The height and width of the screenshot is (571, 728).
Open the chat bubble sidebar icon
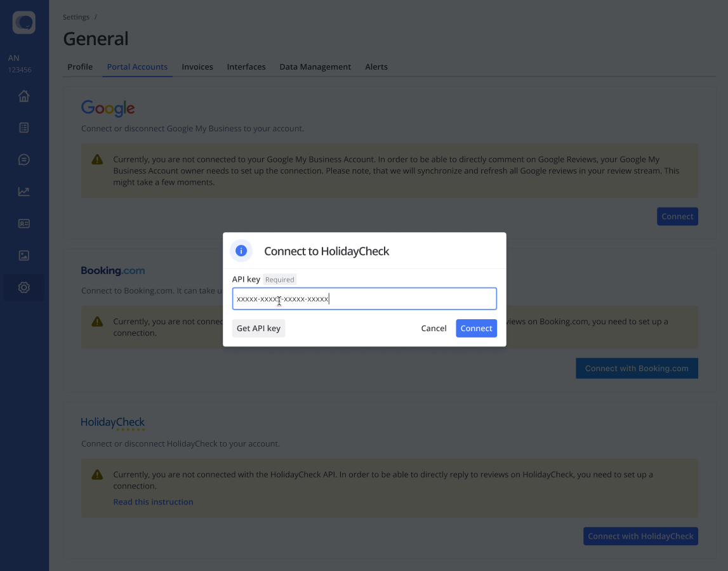click(x=23, y=160)
